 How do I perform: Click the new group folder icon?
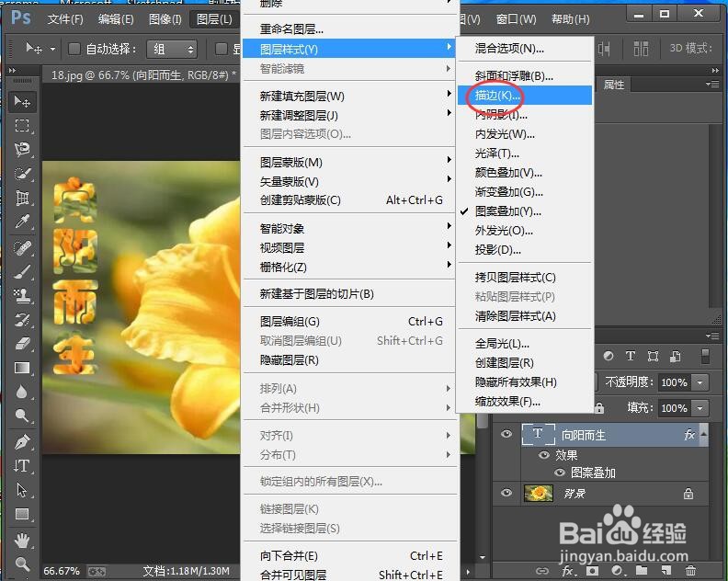coord(642,570)
